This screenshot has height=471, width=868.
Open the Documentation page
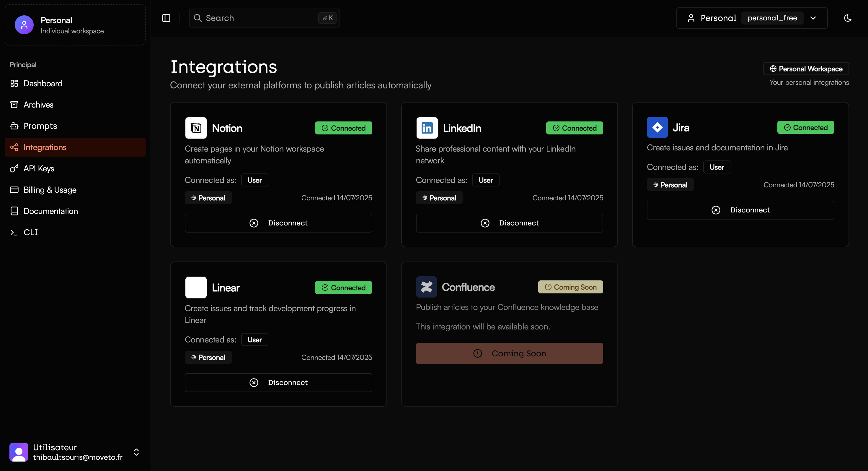point(75,211)
